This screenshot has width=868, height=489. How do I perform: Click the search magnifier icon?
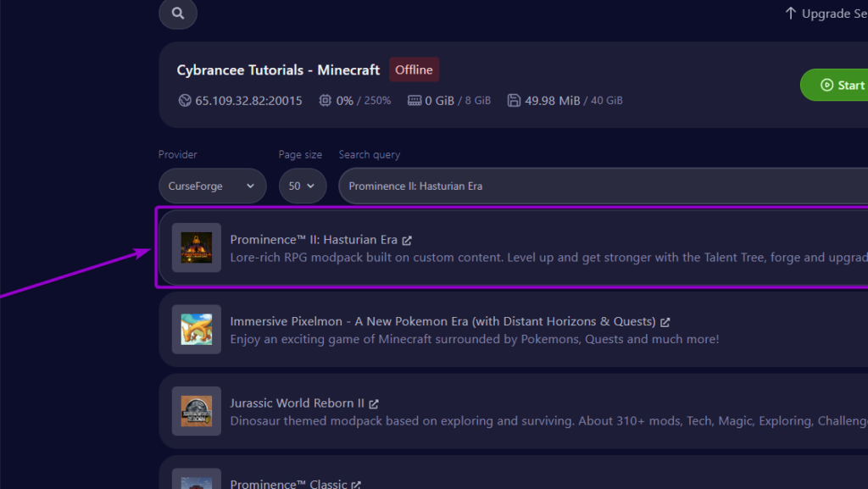coord(177,14)
